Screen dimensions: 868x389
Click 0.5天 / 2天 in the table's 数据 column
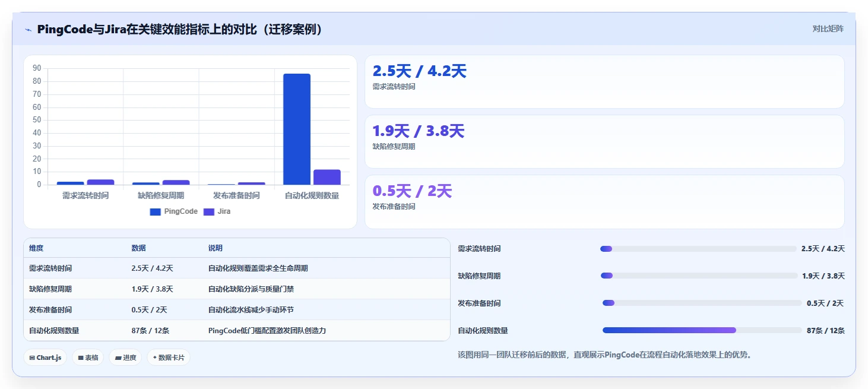149,310
